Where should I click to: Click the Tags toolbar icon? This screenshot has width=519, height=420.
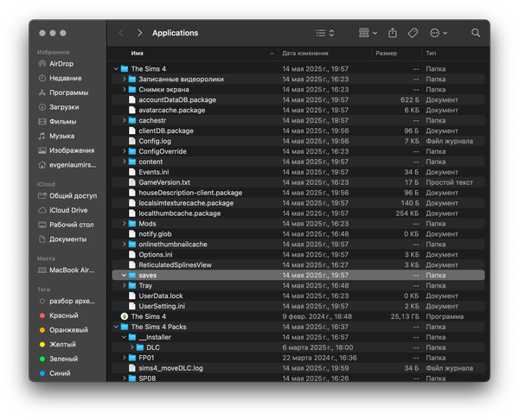tap(413, 33)
